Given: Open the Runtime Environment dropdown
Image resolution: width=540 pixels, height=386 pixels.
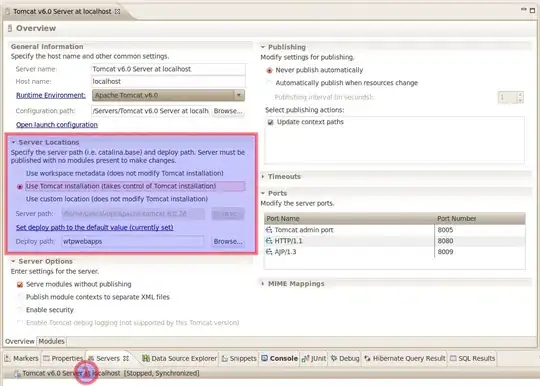Looking at the screenshot, I should click(x=239, y=95).
